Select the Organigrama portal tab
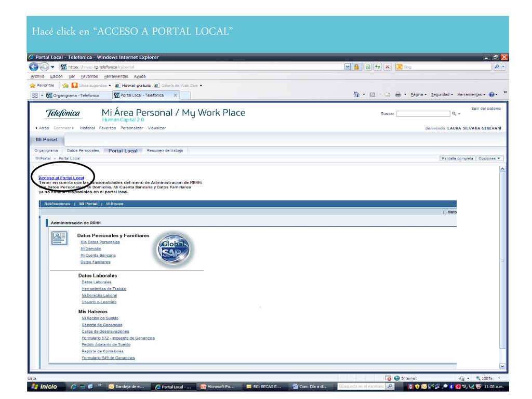532x399 pixels. 46,150
